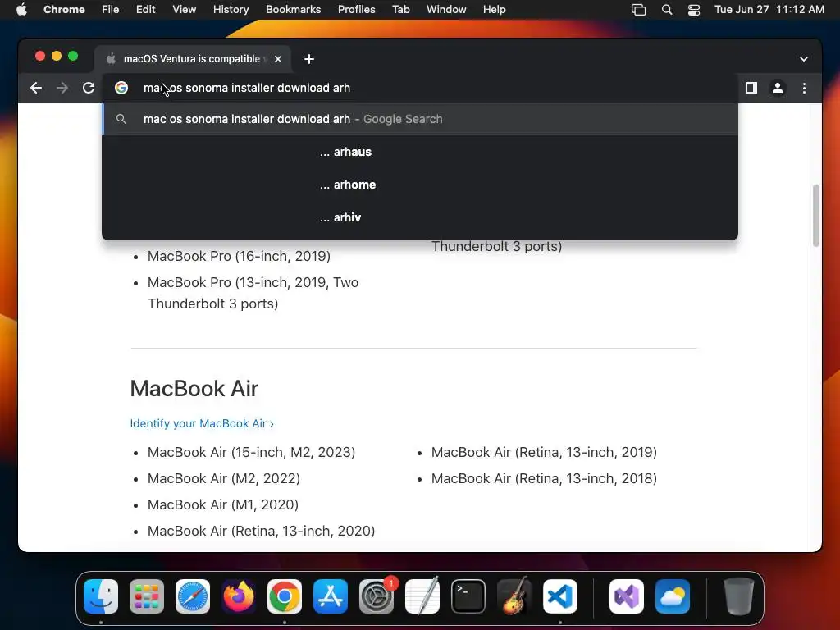Open TextEdit from the Dock

coord(422,596)
